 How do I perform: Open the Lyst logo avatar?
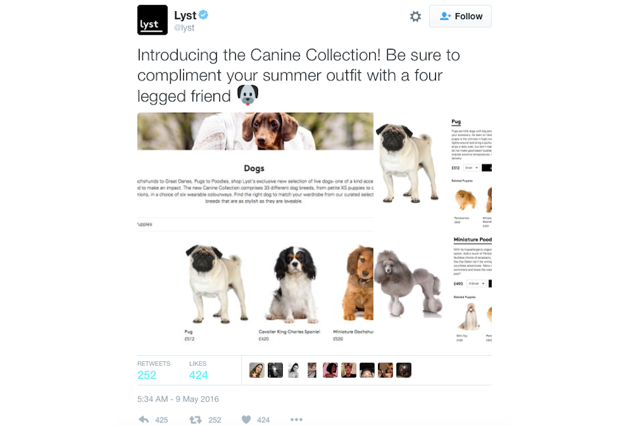(152, 20)
